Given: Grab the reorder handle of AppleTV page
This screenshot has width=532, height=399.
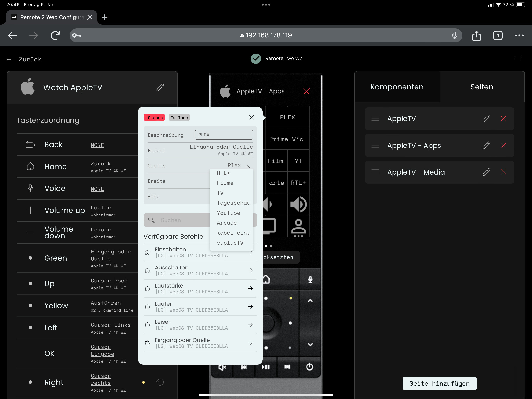Looking at the screenshot, I should [x=375, y=118].
